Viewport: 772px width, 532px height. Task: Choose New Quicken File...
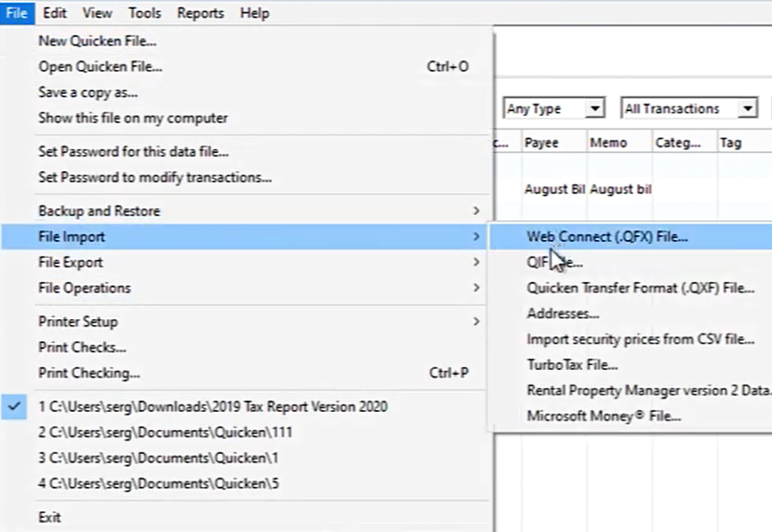tap(245, 41)
